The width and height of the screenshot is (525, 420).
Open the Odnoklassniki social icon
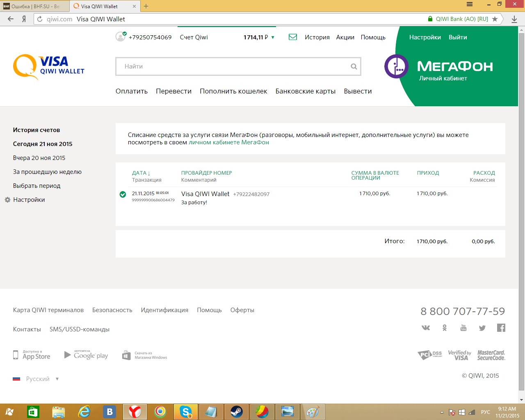click(x=445, y=327)
